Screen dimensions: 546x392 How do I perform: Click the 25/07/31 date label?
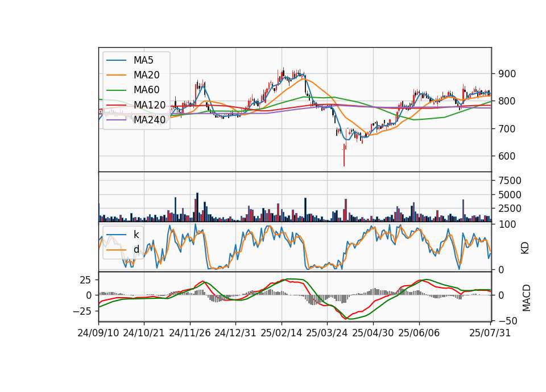click(x=490, y=333)
